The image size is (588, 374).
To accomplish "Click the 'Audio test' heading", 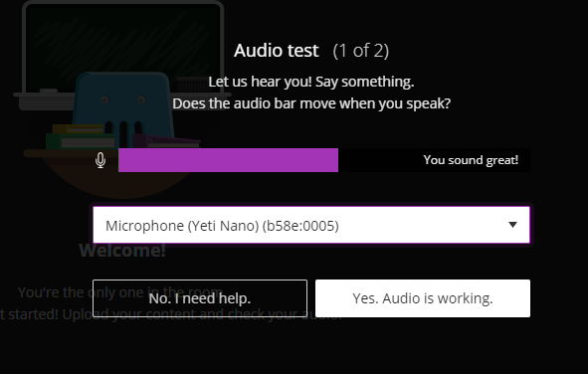I will pyautogui.click(x=277, y=50).
